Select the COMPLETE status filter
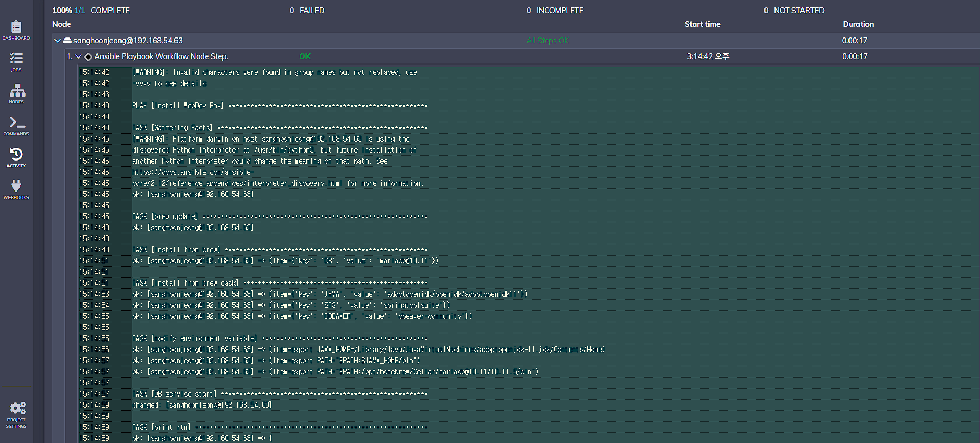 pos(110,11)
